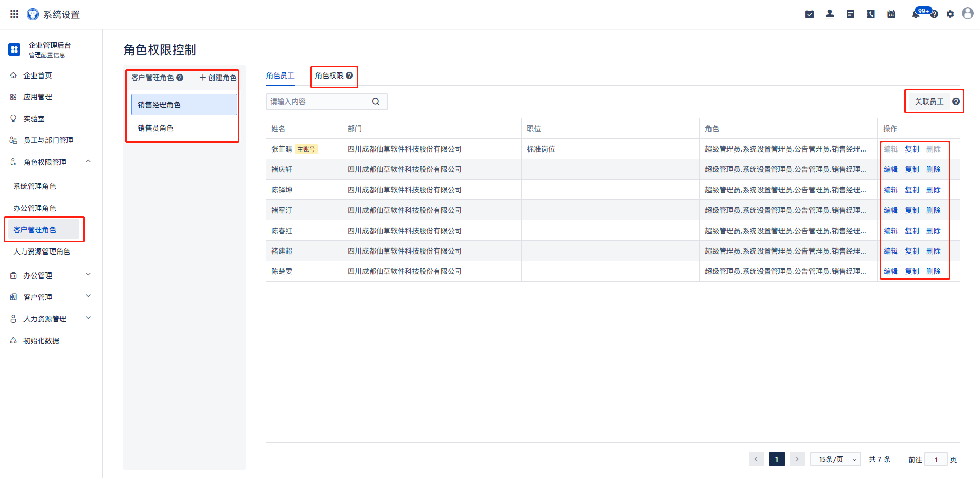Screen dimensions: 980x478
Task: Click 复制 for 张芷晴 row
Action: [912, 149]
